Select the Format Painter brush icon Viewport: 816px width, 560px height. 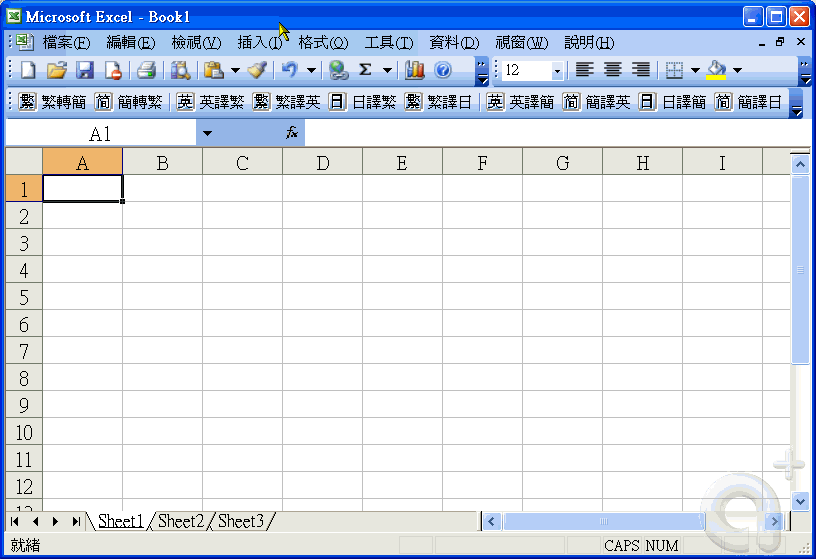[258, 70]
